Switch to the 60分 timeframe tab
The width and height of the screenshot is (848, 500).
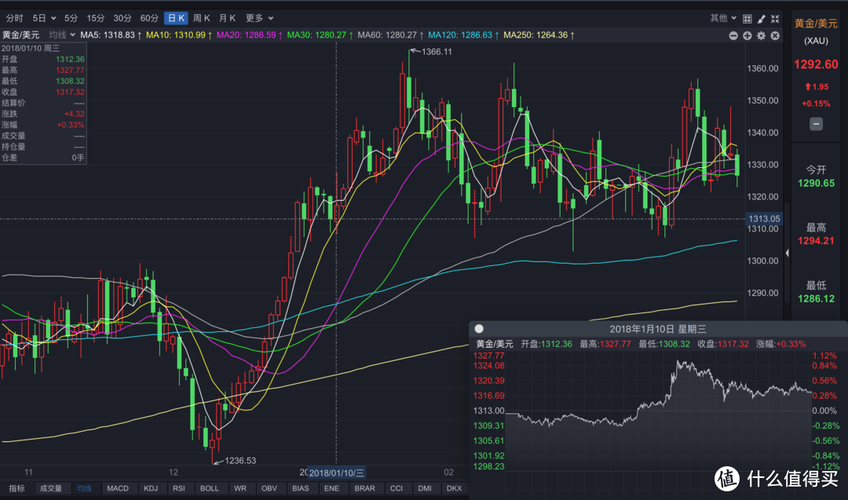[x=148, y=18]
